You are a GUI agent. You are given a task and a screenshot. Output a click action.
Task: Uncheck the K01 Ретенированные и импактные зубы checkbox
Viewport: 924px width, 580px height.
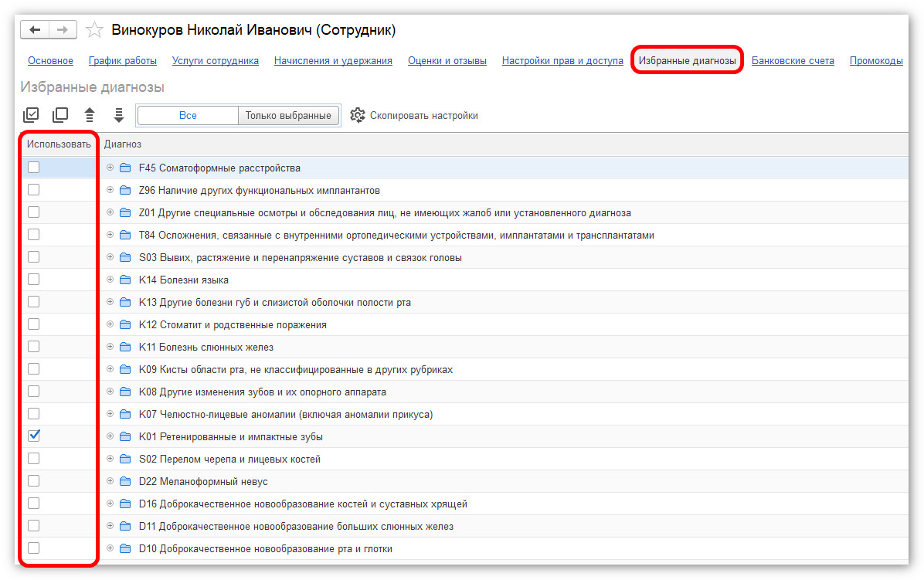(34, 436)
